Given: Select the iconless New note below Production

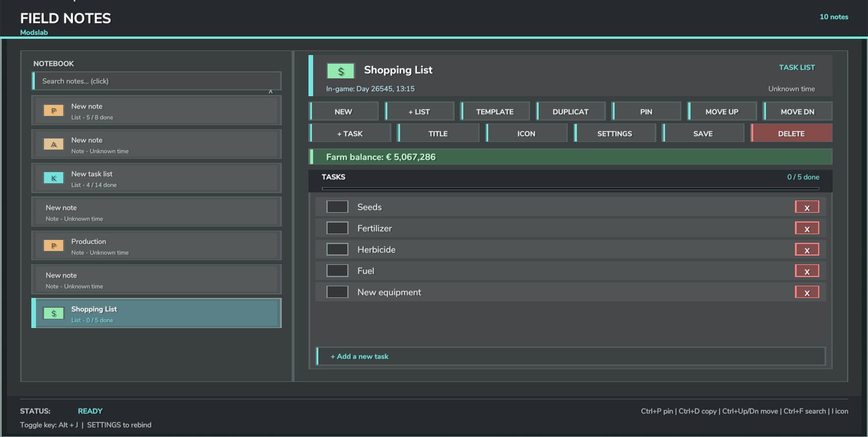Looking at the screenshot, I should click(157, 279).
